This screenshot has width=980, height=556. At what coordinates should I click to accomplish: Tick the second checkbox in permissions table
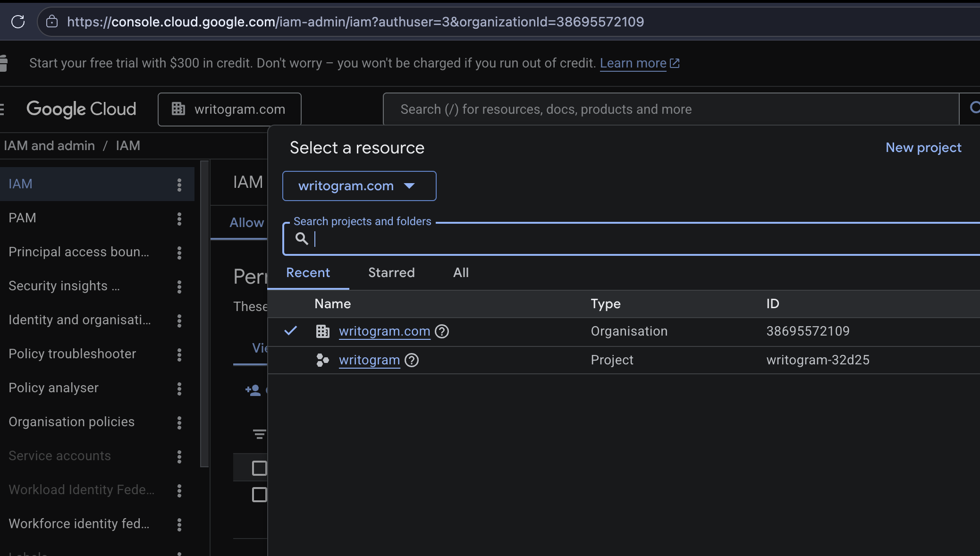[259, 494]
